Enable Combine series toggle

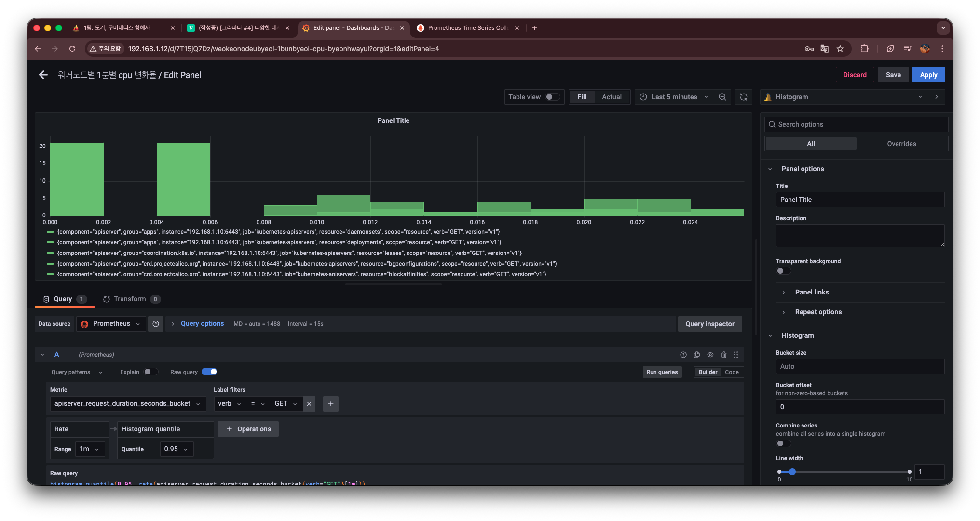coord(783,443)
